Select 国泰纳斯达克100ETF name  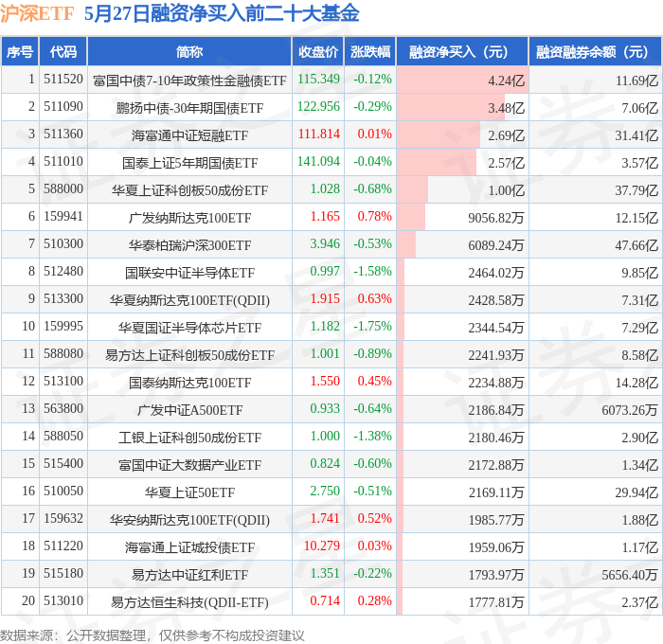tap(189, 383)
